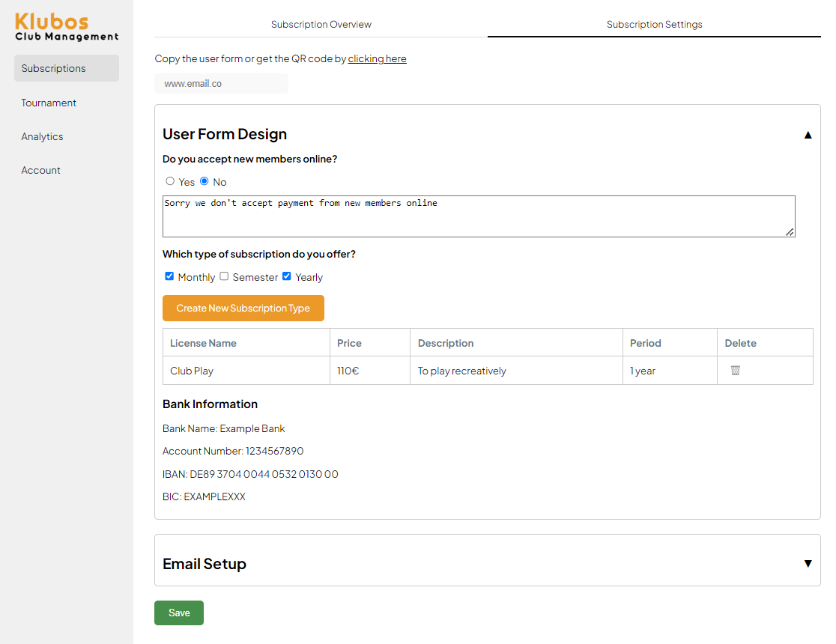Grab the text area resize handle
This screenshot has height=644, width=836.
(790, 232)
